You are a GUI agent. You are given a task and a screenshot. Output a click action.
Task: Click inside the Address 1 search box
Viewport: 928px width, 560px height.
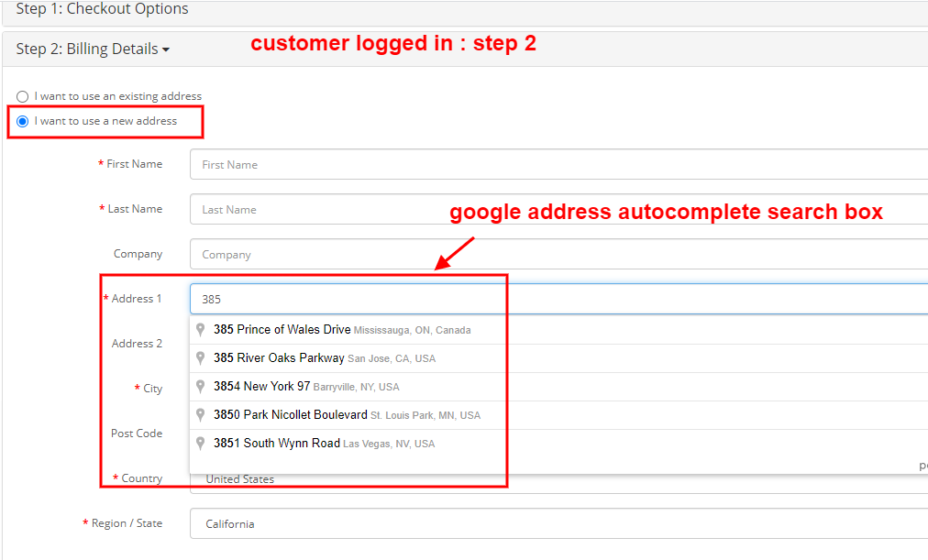click(x=348, y=297)
